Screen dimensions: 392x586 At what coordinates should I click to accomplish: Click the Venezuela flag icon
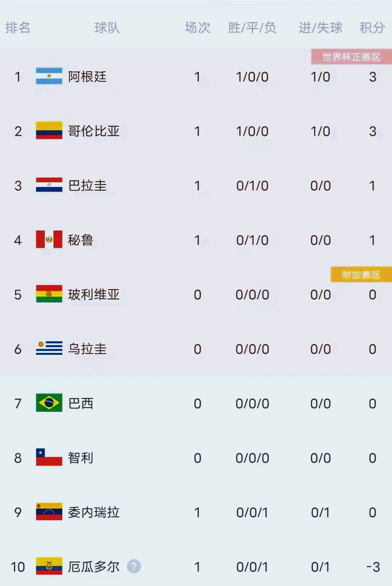pyautogui.click(x=49, y=511)
